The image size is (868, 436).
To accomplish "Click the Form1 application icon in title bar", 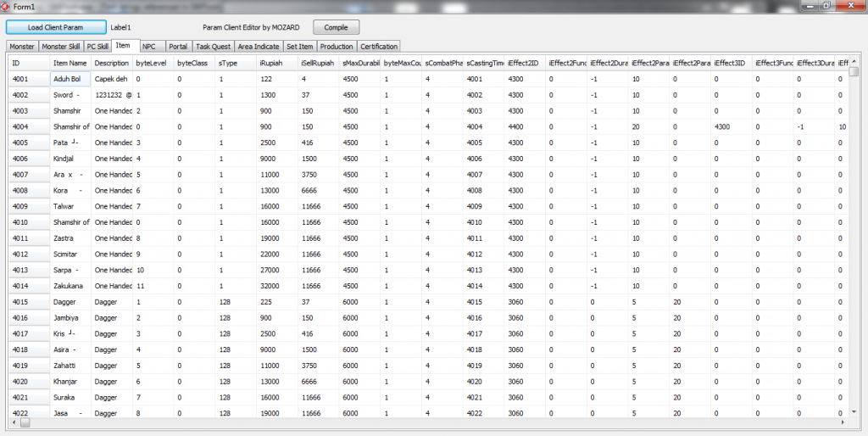I will coord(7,6).
